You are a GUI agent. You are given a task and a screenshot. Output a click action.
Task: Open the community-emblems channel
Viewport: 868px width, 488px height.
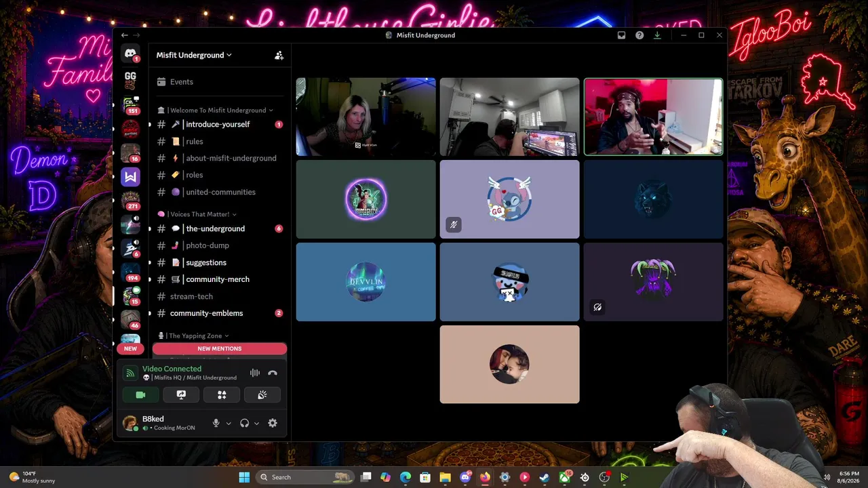tap(219, 313)
